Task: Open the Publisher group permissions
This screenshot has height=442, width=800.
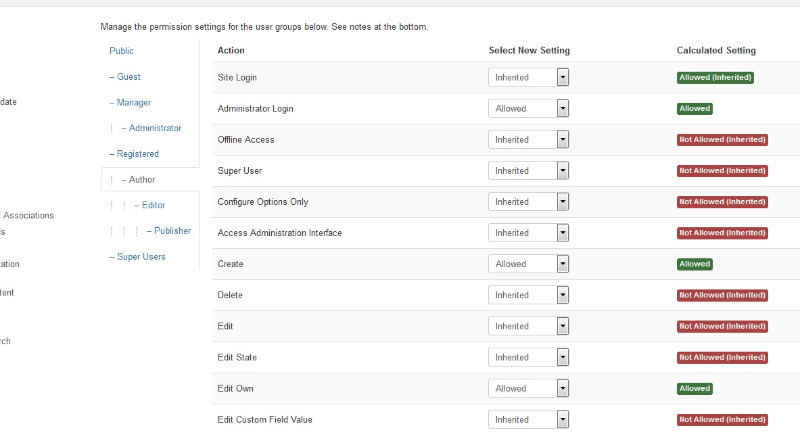Action: tap(169, 231)
